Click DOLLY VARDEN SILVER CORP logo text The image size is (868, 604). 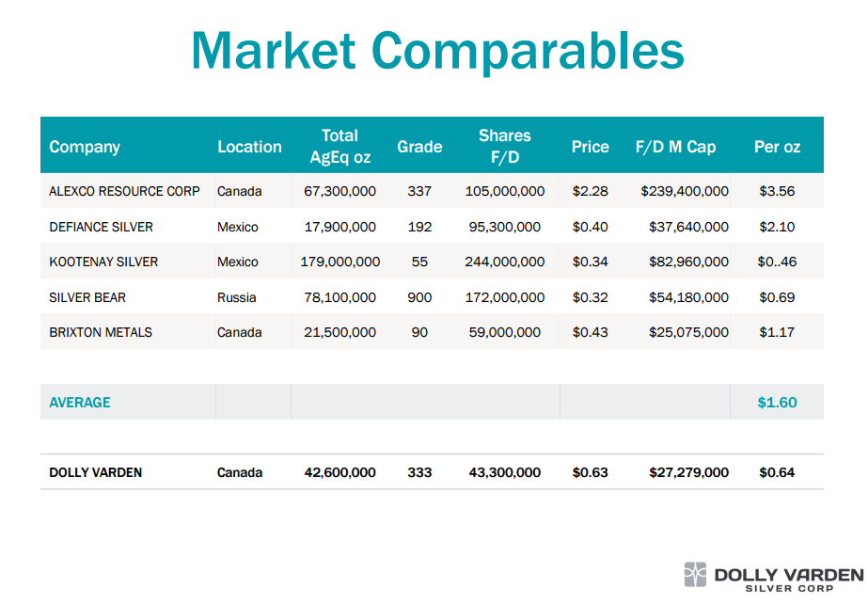789,580
